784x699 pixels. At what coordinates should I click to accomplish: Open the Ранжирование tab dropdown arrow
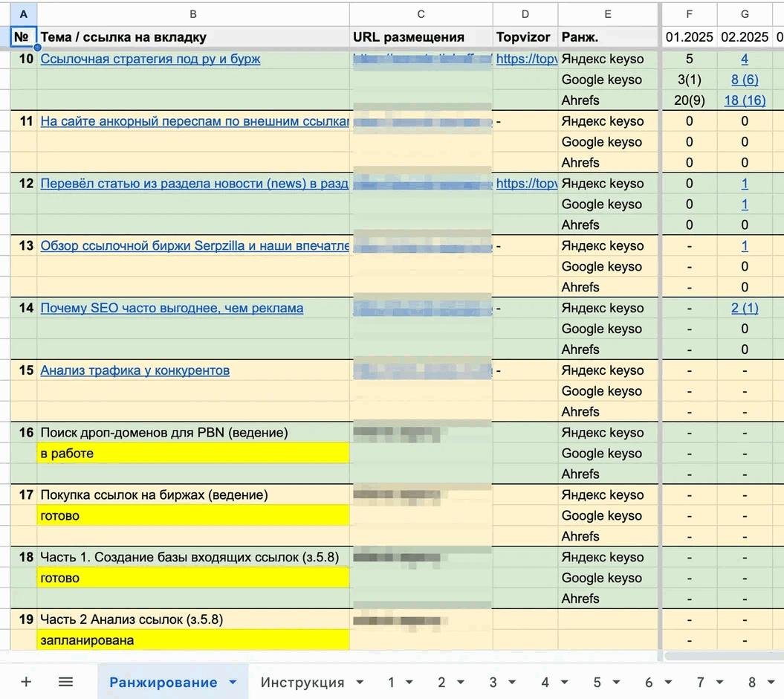point(233,683)
